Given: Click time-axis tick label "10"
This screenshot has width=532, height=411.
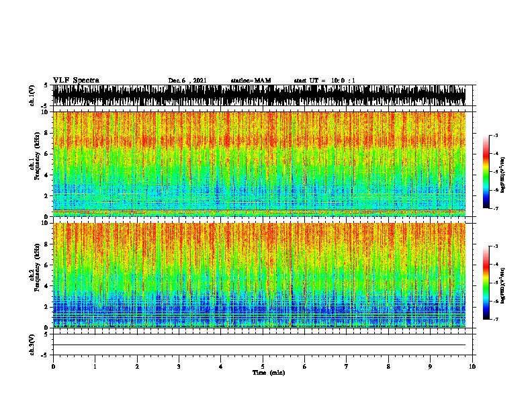Looking at the screenshot, I should click(x=472, y=366).
